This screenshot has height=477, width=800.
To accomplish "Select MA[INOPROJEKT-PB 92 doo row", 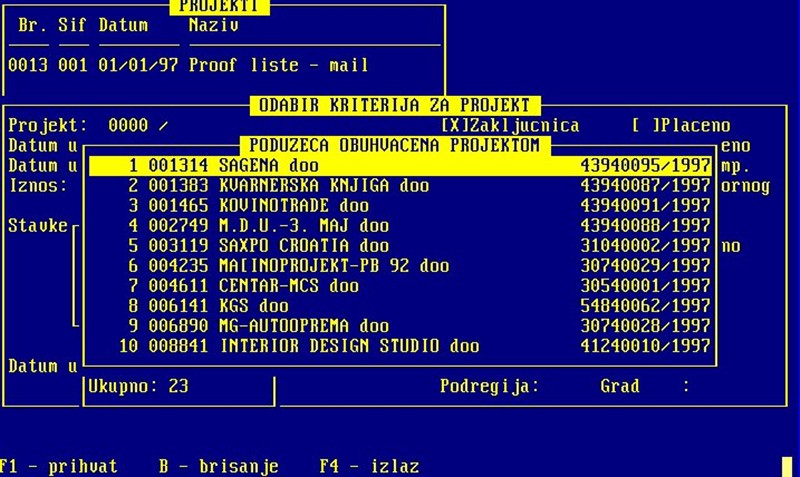I will click(401, 266).
